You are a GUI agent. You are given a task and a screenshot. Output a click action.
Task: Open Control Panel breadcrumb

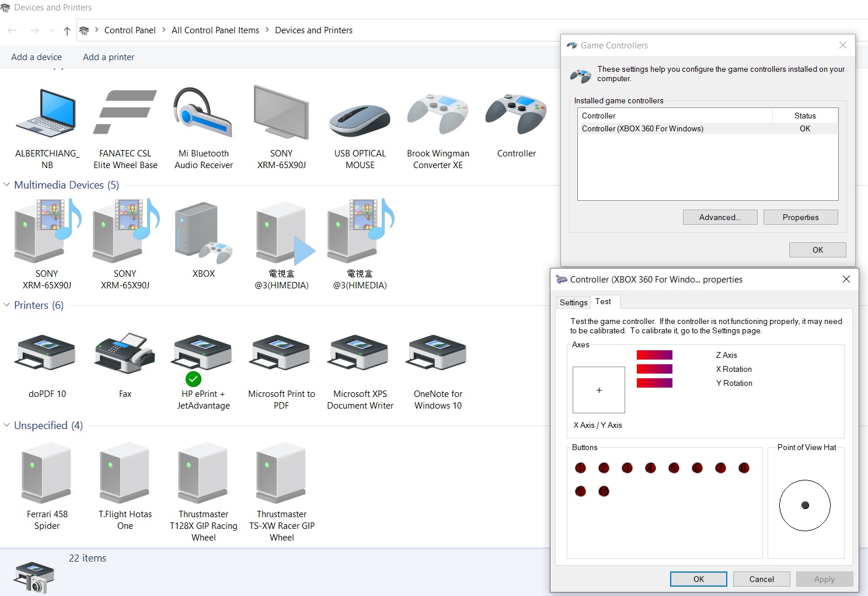coord(130,30)
